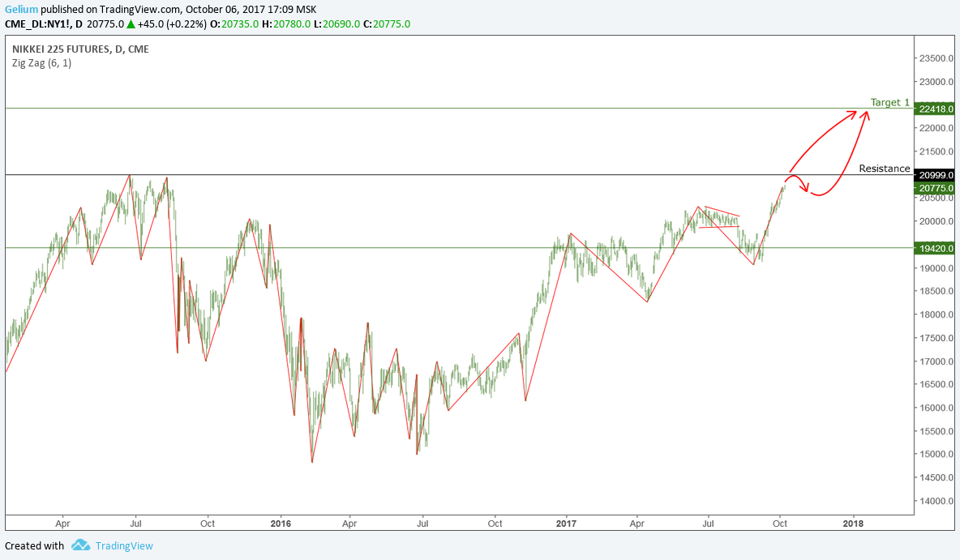Image resolution: width=960 pixels, height=560 pixels.
Task: Click the +45.0 (+0.22%) change value
Action: point(172,24)
